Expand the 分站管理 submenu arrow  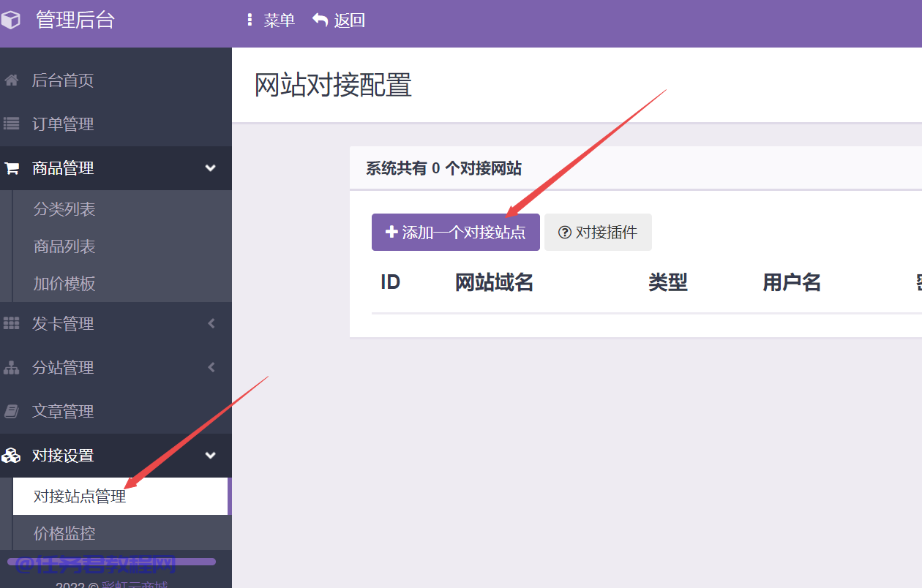(x=211, y=368)
